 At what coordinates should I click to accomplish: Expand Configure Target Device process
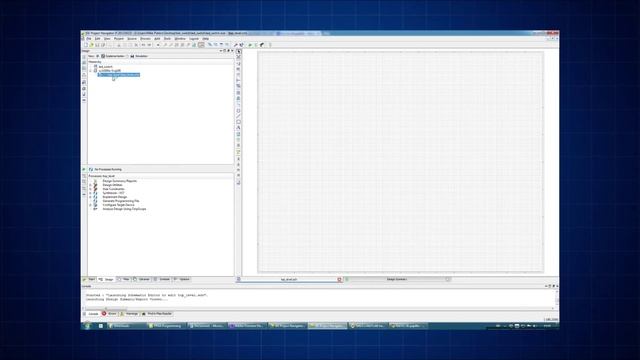tap(91, 205)
